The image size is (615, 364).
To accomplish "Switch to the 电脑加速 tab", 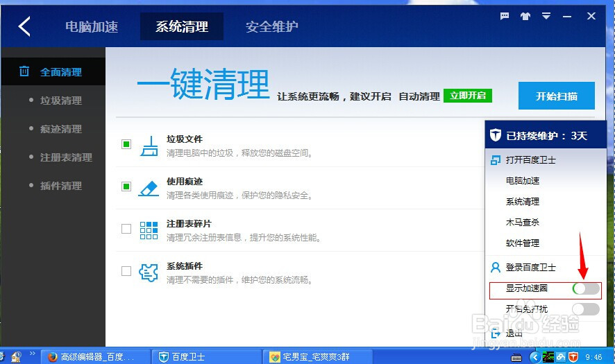I will 92,26.
